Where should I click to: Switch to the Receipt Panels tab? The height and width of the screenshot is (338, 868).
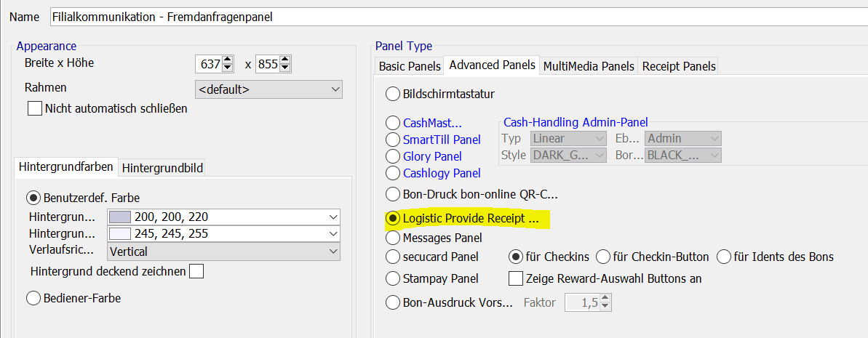678,66
